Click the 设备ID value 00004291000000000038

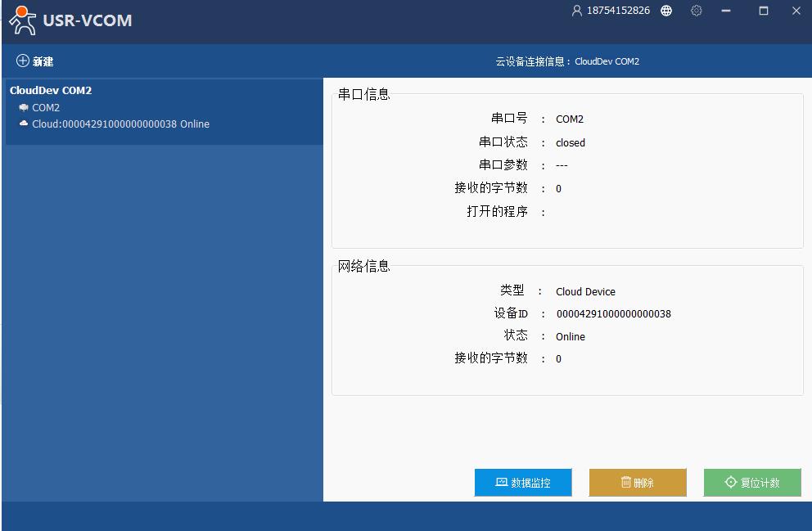pyautogui.click(x=613, y=314)
